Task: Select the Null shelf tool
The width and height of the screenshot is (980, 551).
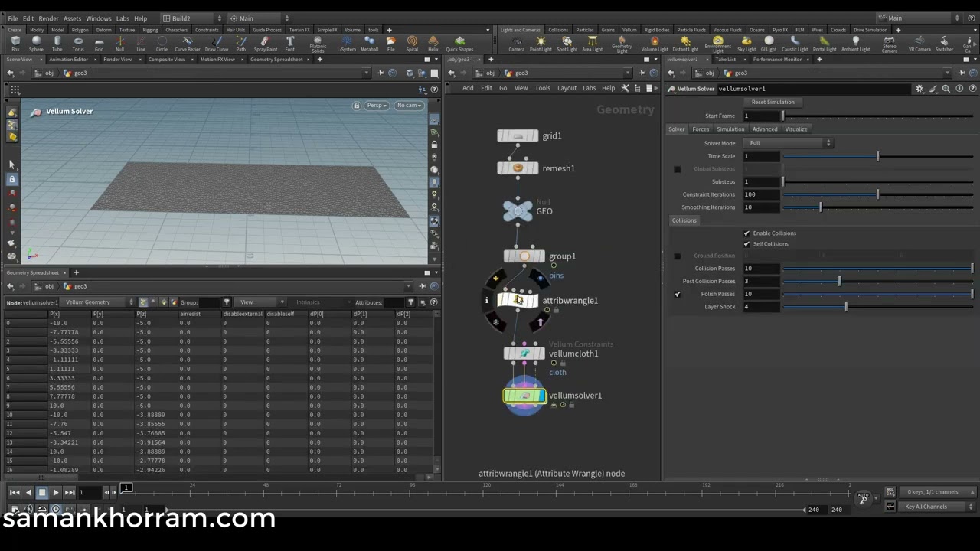Action: click(x=119, y=43)
